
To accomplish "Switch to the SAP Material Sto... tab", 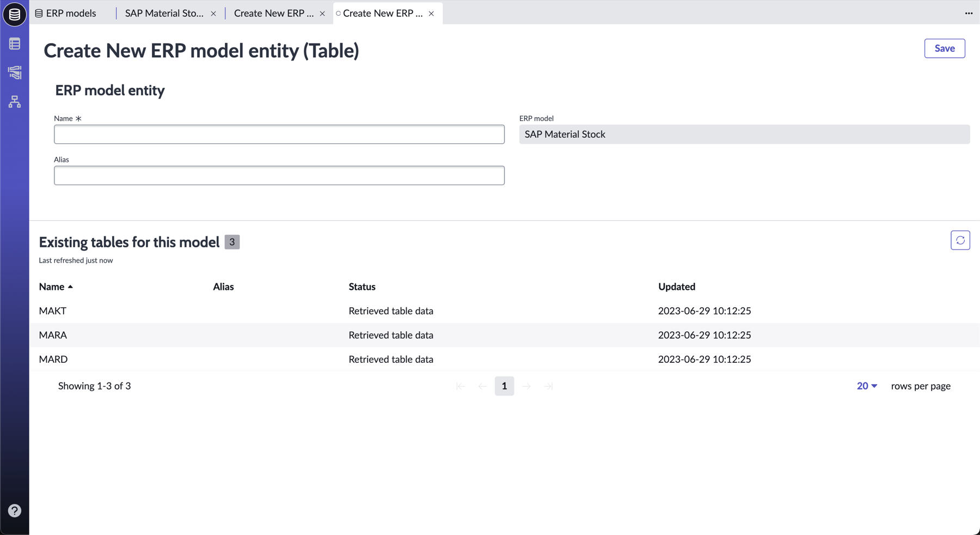I will pos(164,13).
